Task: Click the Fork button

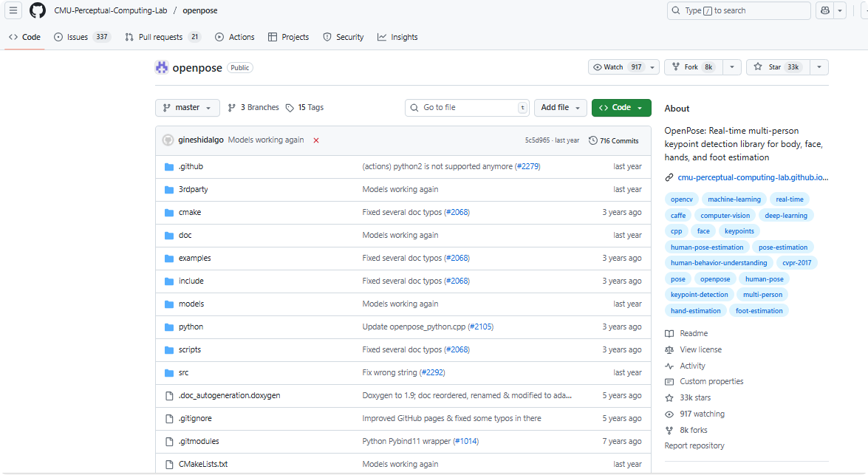Action: coord(693,67)
